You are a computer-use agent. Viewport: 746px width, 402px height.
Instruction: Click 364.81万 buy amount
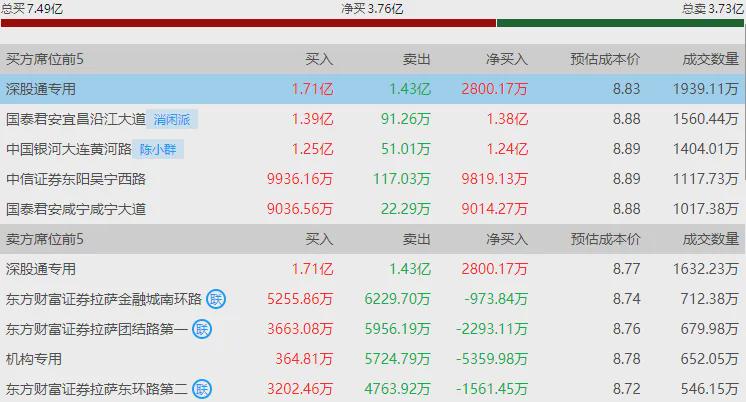pos(304,359)
